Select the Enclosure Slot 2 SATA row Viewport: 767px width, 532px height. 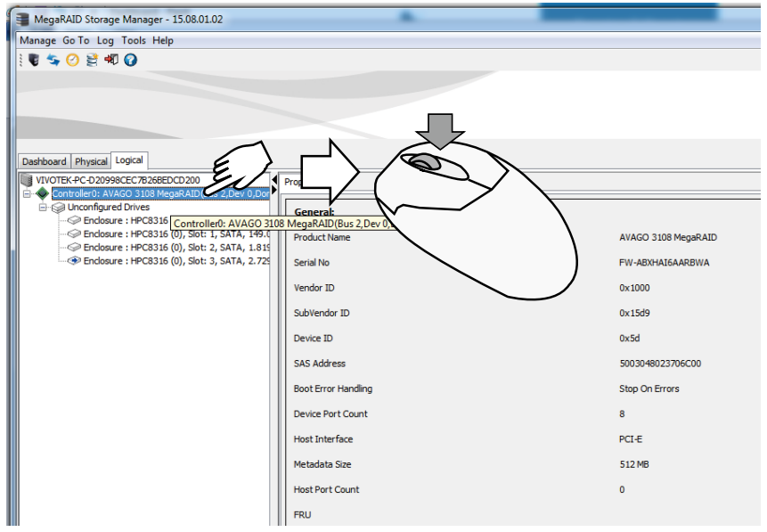[176, 247]
